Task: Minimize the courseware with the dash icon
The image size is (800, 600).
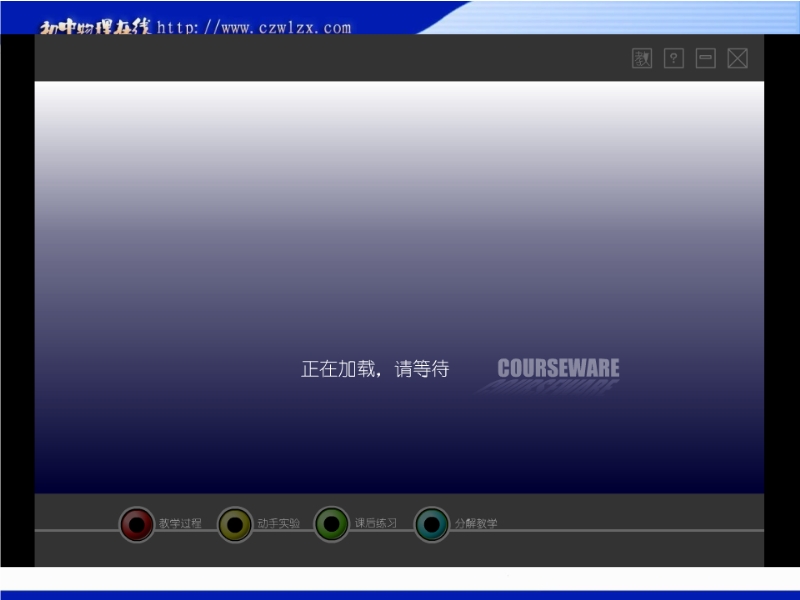Action: (706, 59)
